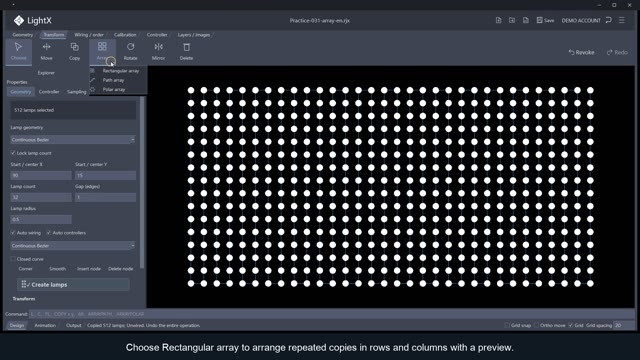This screenshot has height=360, width=640.
Task: Switch to the Transform ribbon tab
Action: 54,35
